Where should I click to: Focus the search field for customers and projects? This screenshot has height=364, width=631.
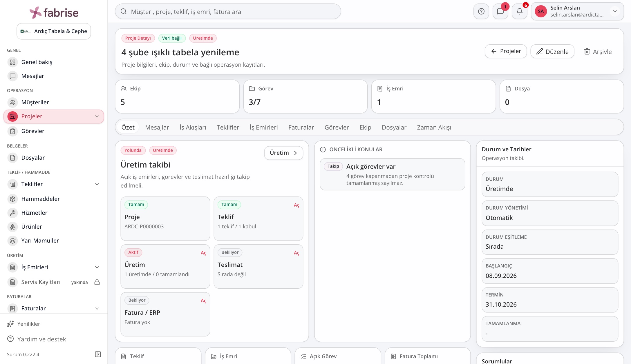(228, 12)
